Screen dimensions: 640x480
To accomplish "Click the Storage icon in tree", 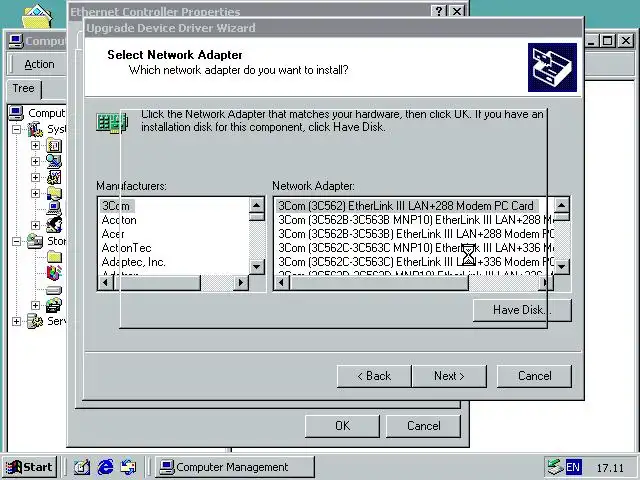I will [35, 241].
